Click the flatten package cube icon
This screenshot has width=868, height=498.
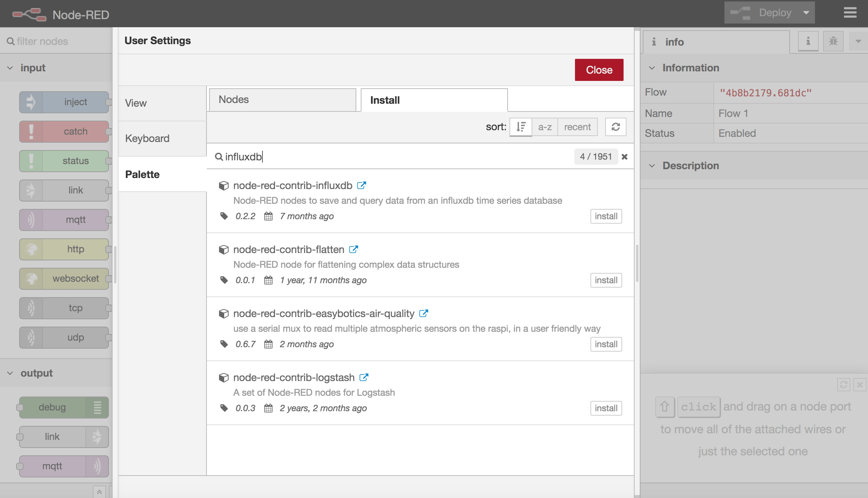coord(223,250)
